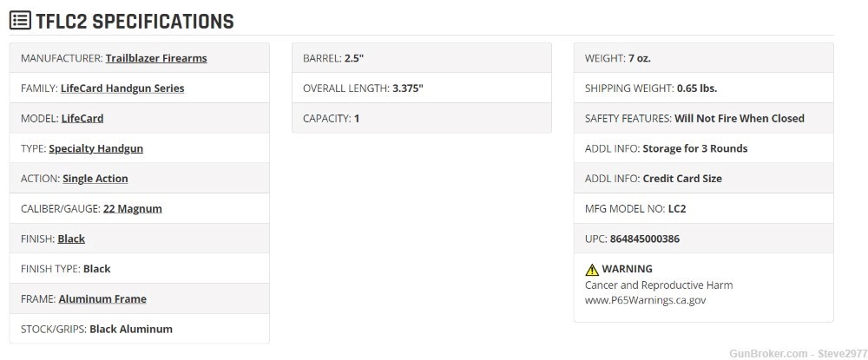Image resolution: width=868 pixels, height=360 pixels.
Task: Click the Barrel 2.5" row
Action: click(x=421, y=58)
